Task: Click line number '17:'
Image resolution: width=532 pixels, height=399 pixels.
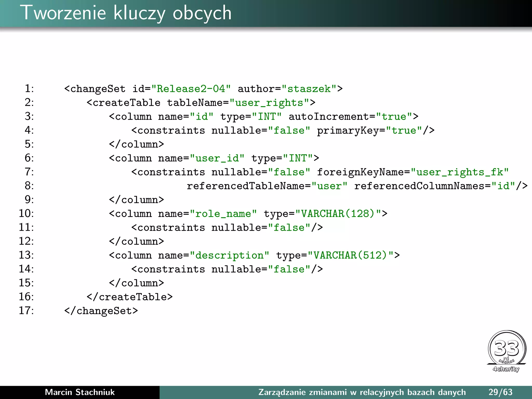Action: coord(26,311)
